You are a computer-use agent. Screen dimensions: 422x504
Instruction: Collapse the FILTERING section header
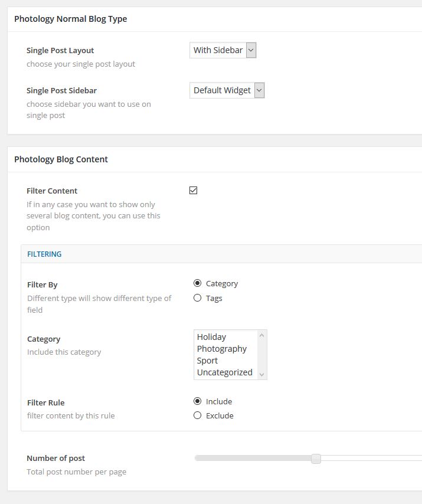click(45, 254)
